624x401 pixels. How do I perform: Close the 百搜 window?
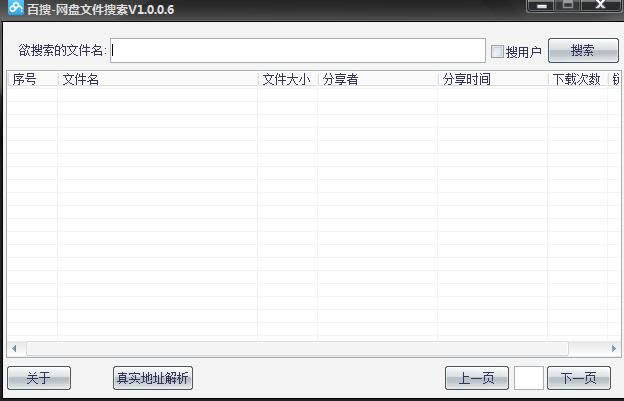click(601, 5)
